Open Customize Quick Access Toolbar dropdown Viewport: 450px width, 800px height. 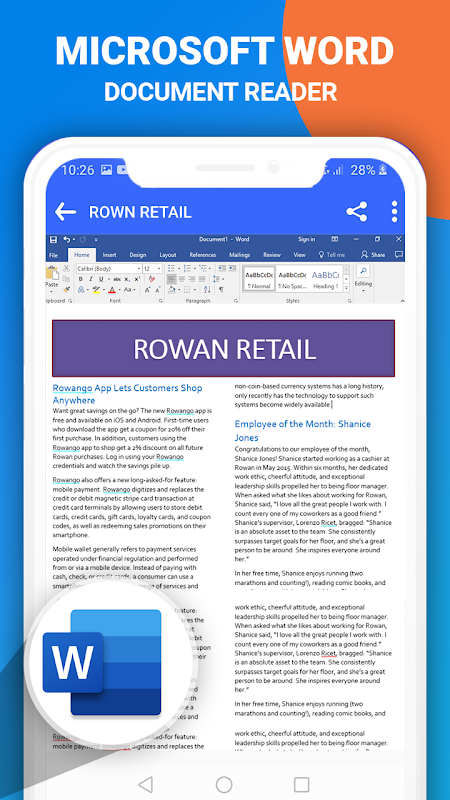pos(96,239)
